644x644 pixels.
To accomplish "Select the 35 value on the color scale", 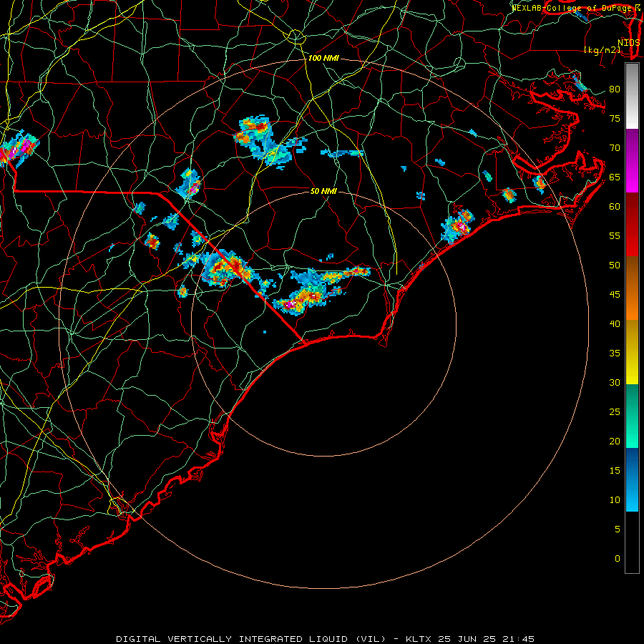I will pyautogui.click(x=615, y=353).
